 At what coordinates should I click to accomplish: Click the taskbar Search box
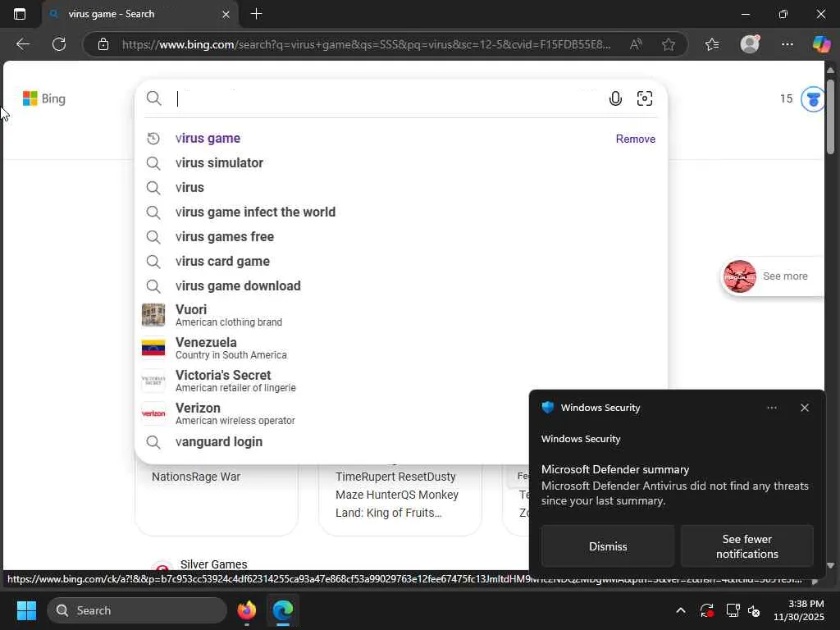coord(137,610)
